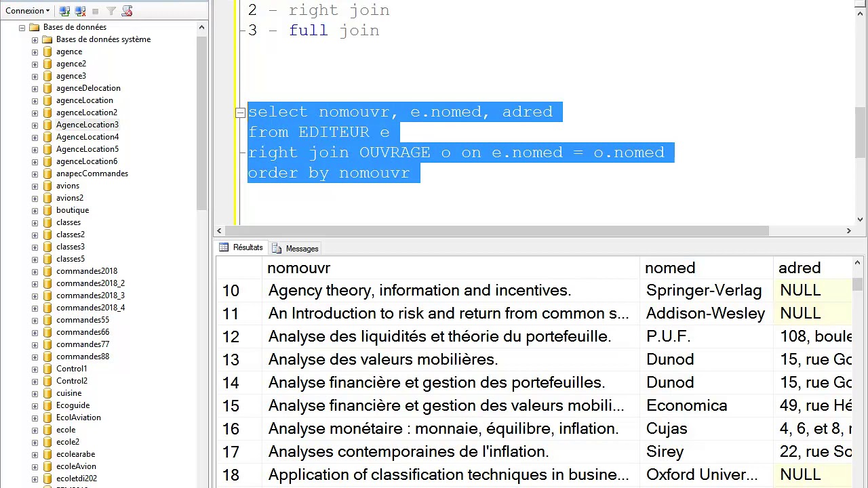Expand the boutique database node
Viewport: 868px width, 488px height.
point(35,210)
